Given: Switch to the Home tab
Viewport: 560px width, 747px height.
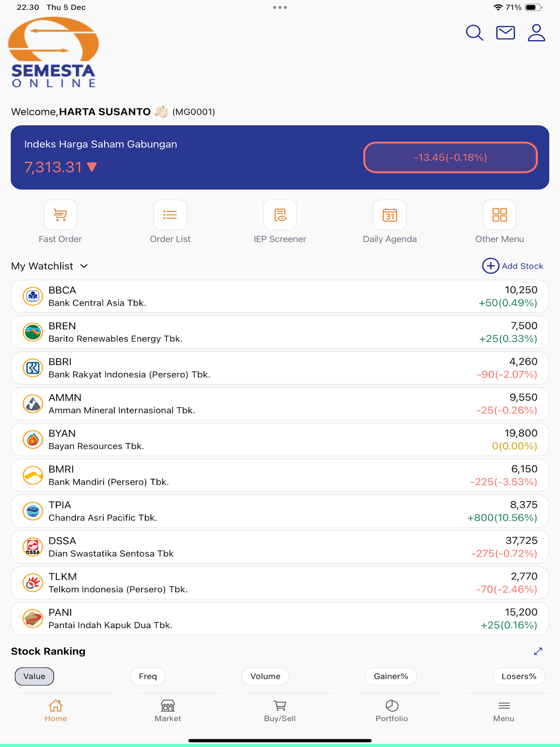Looking at the screenshot, I should point(56,711).
